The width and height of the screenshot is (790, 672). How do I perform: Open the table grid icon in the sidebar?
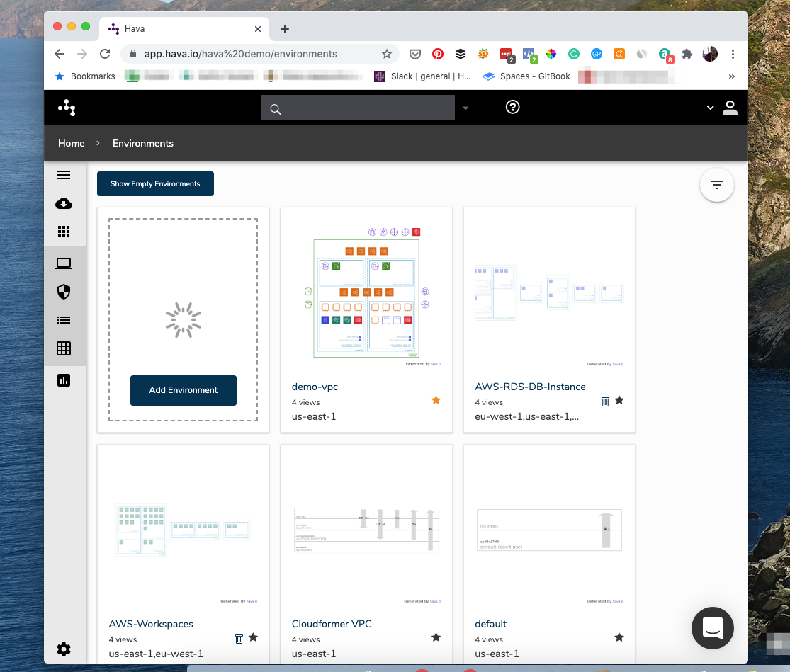tap(64, 348)
